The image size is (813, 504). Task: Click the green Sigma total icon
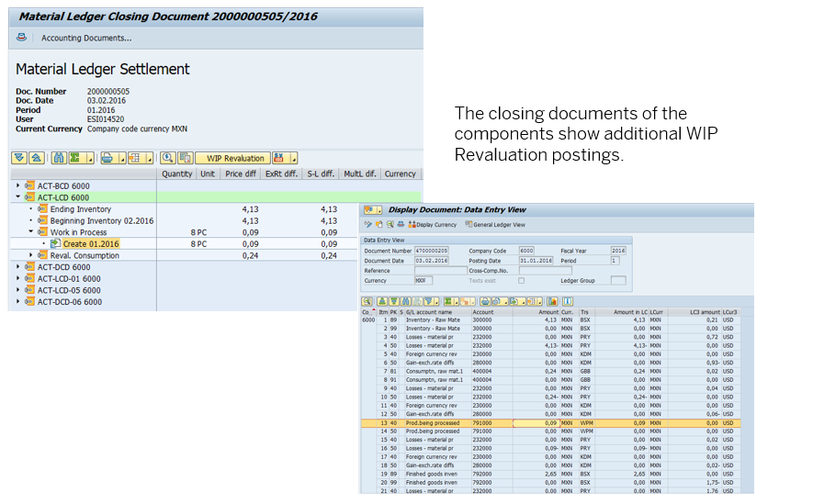(75, 158)
